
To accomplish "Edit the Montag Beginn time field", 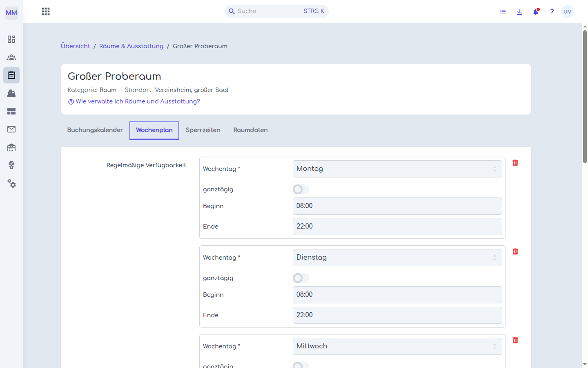I will point(397,206).
